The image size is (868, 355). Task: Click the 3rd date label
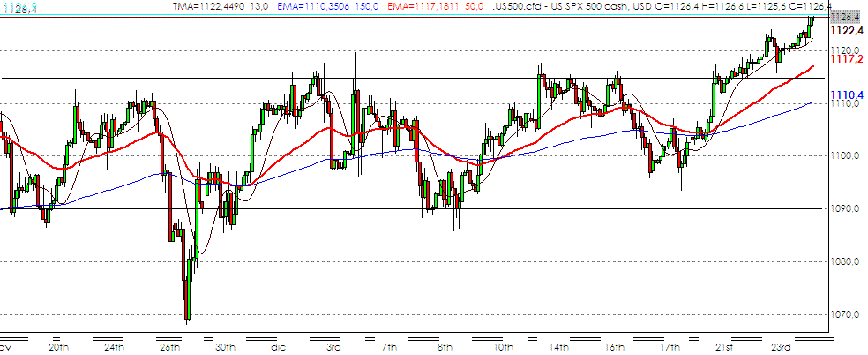333,348
